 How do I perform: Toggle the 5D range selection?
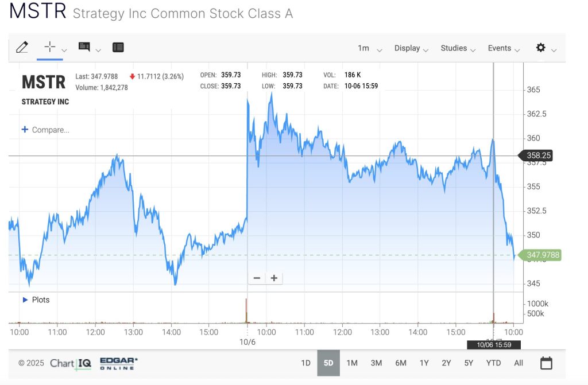[328, 363]
